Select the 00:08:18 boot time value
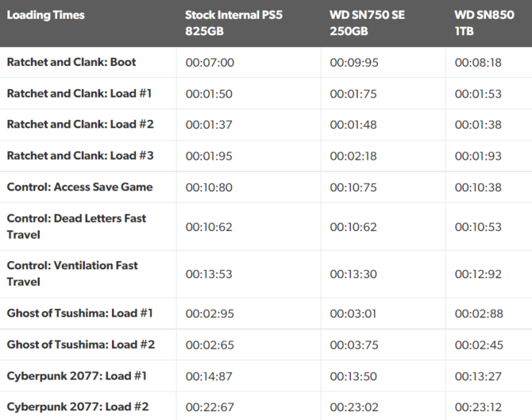532x420 pixels. [x=478, y=63]
